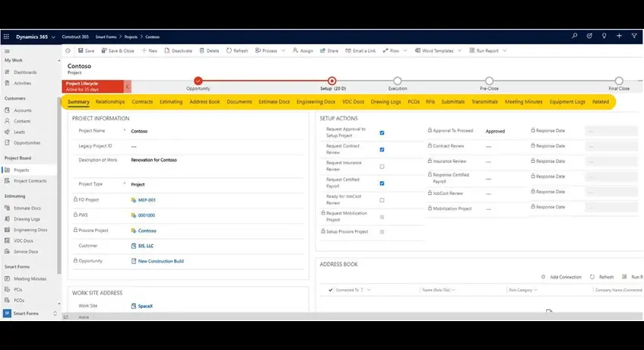Click the search magnifier icon in header
The image size is (644, 350).
coord(575,37)
